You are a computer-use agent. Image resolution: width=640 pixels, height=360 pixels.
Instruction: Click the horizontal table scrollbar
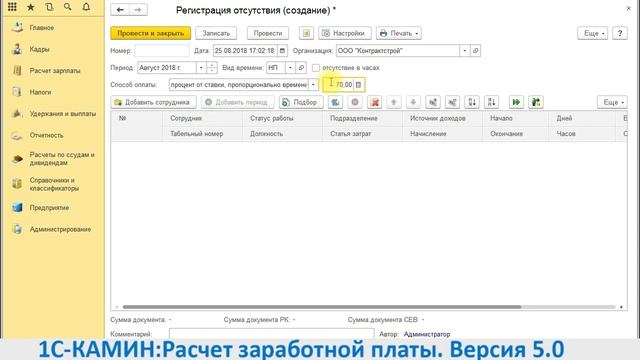pos(322,307)
